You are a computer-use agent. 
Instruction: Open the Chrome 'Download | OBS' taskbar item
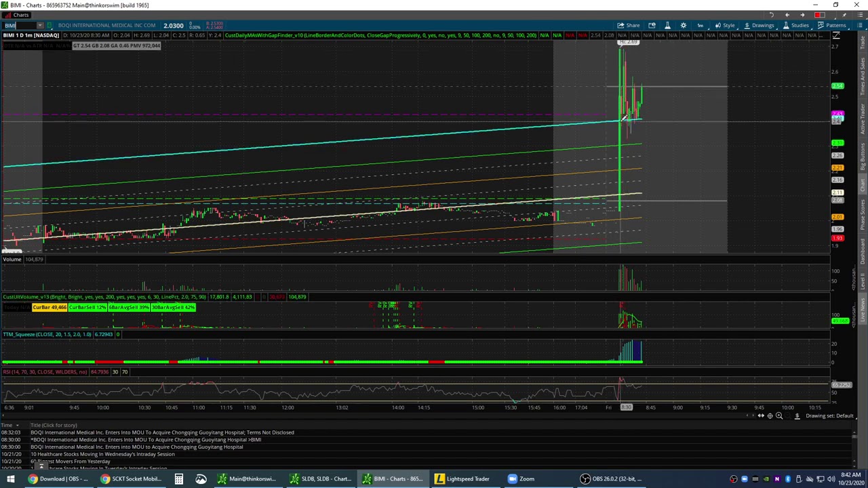point(58,479)
